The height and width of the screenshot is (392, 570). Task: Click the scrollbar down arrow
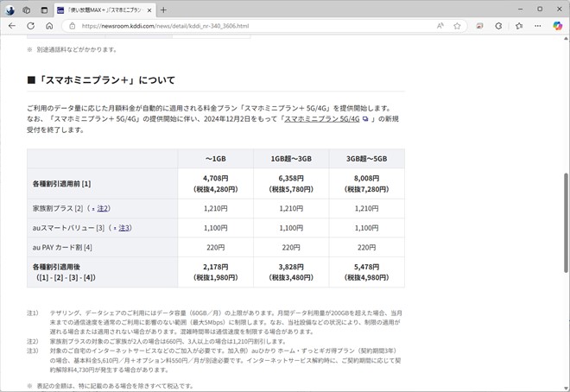566,388
